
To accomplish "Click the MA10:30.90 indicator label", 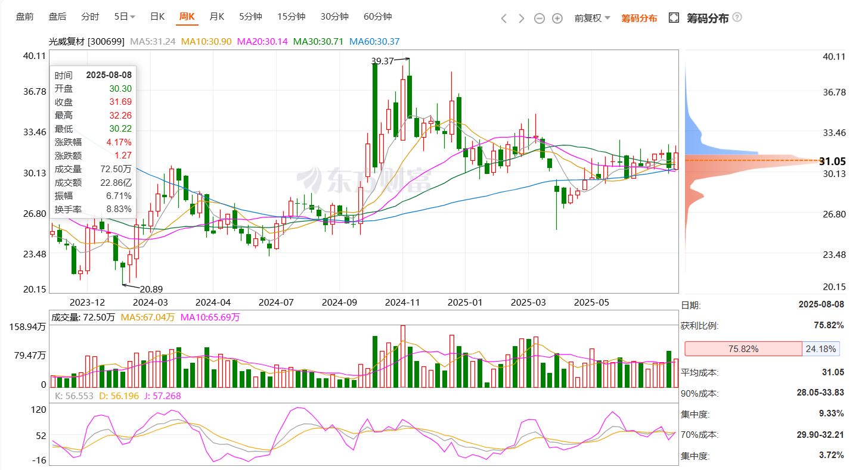I will coord(206,42).
